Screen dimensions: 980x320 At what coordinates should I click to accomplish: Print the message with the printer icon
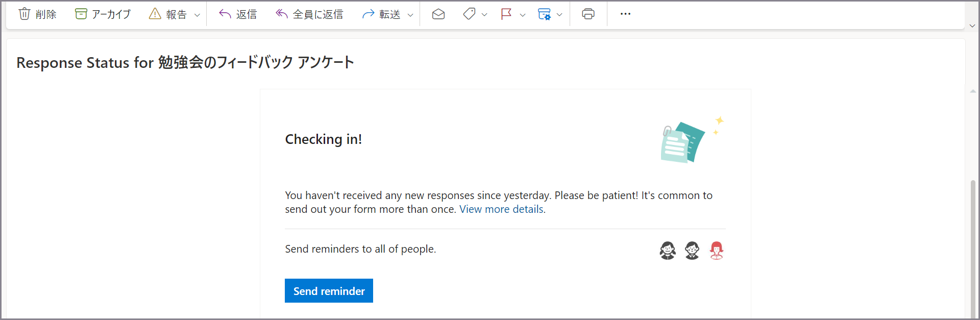(x=588, y=14)
